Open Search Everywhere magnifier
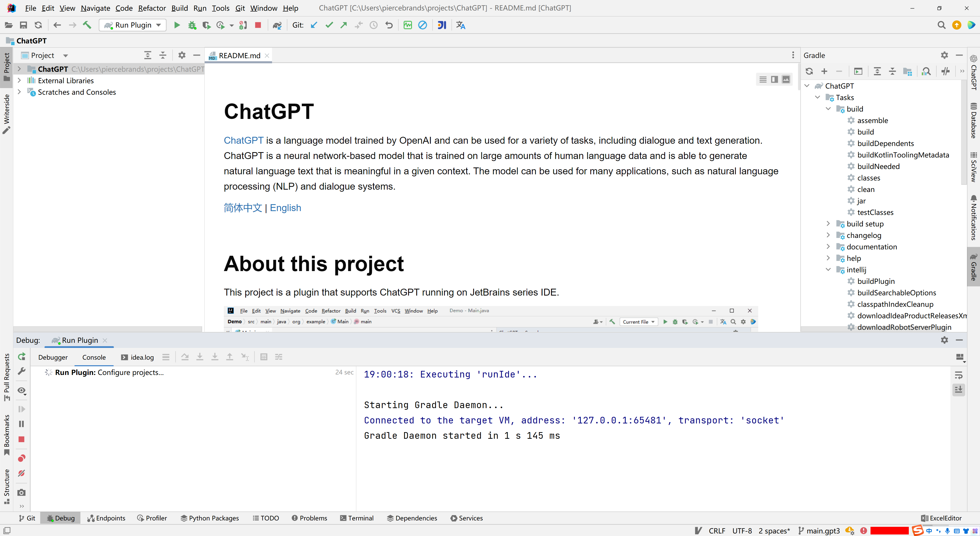This screenshot has width=980, height=536. [941, 25]
